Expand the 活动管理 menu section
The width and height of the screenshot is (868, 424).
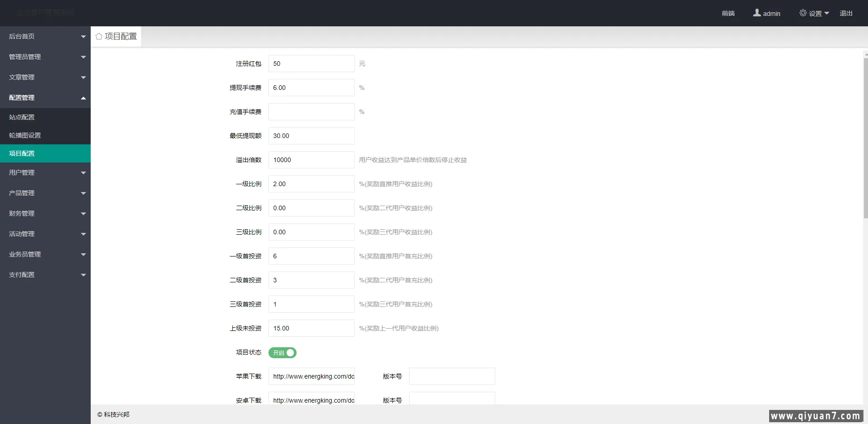click(45, 234)
